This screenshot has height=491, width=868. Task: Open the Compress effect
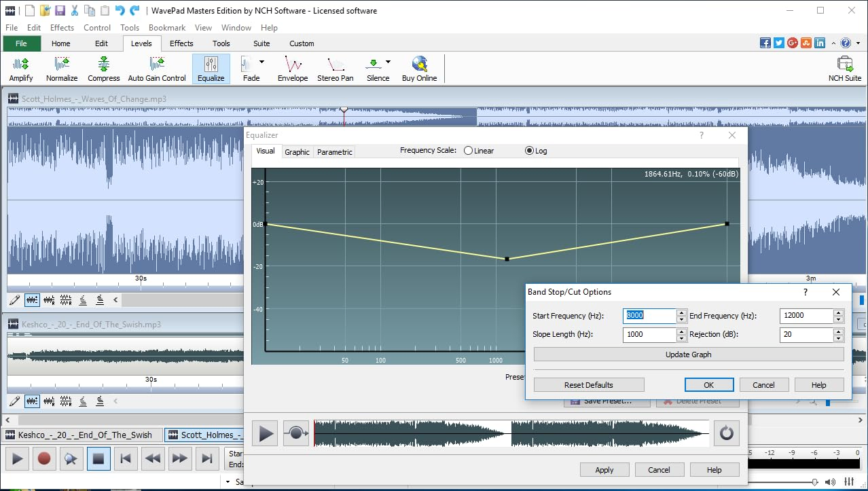coord(103,68)
